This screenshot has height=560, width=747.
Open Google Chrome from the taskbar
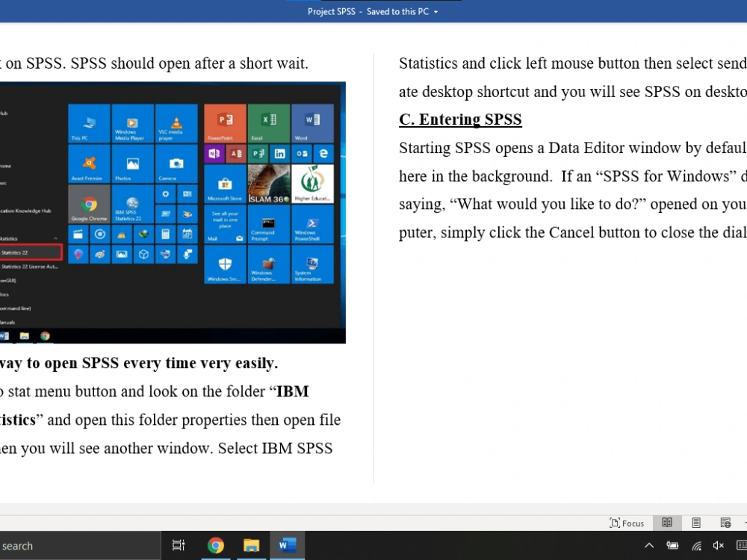pyautogui.click(x=215, y=545)
